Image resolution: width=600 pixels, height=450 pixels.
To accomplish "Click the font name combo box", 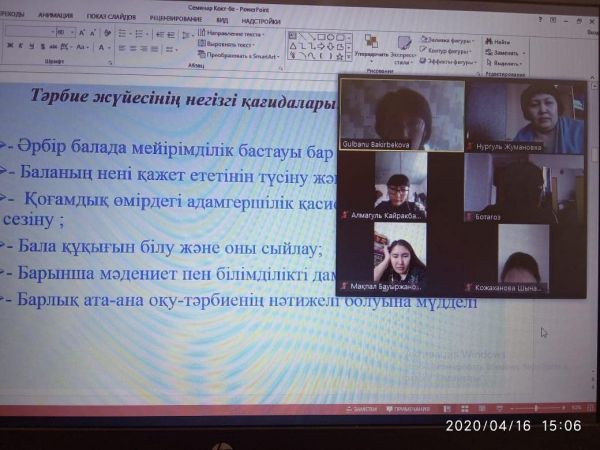I will [x=30, y=32].
